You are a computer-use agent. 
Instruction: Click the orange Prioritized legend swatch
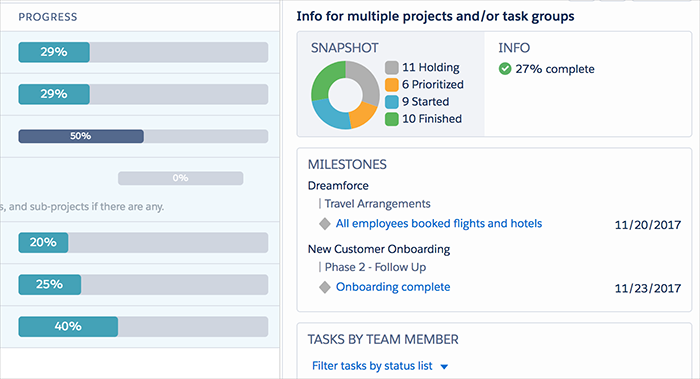point(392,84)
